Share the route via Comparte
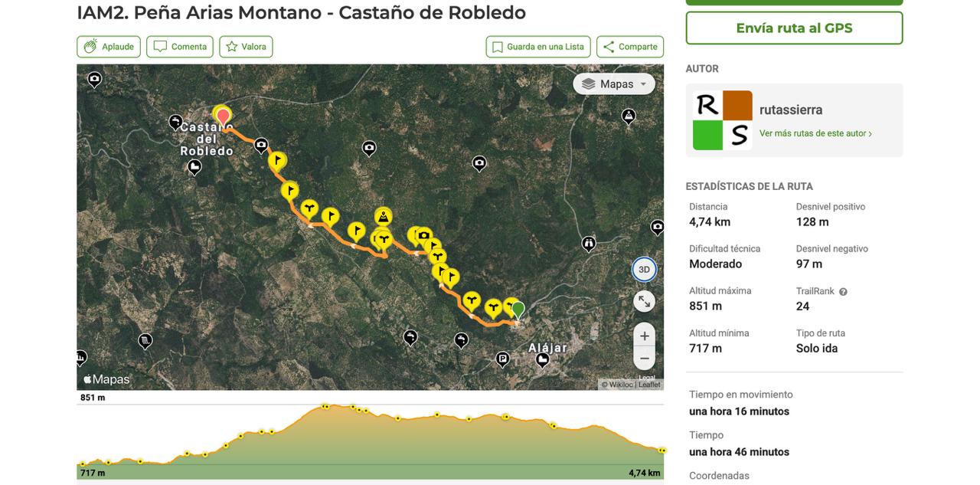The height and width of the screenshot is (485, 980). [630, 47]
